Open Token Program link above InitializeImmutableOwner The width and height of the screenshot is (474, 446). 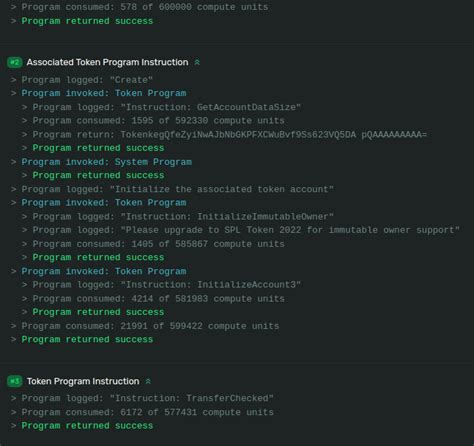150,203
